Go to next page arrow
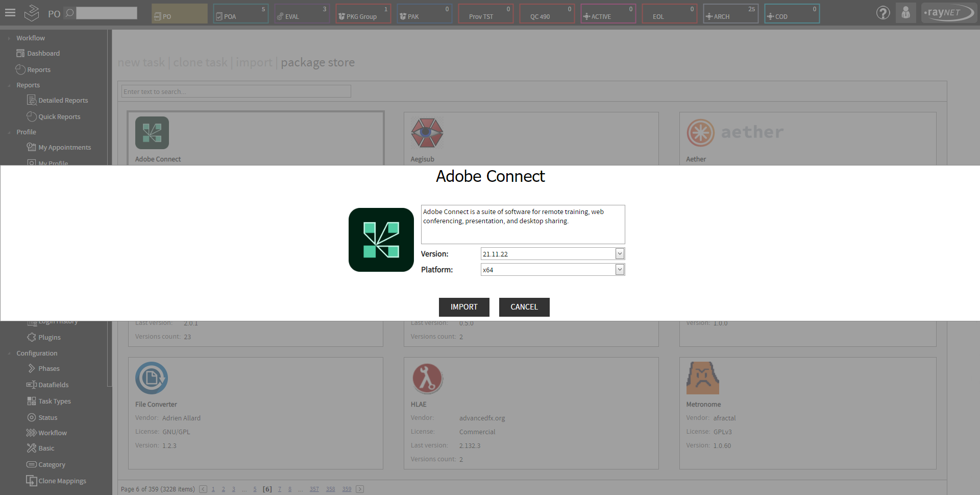980x495 pixels. 360,489
